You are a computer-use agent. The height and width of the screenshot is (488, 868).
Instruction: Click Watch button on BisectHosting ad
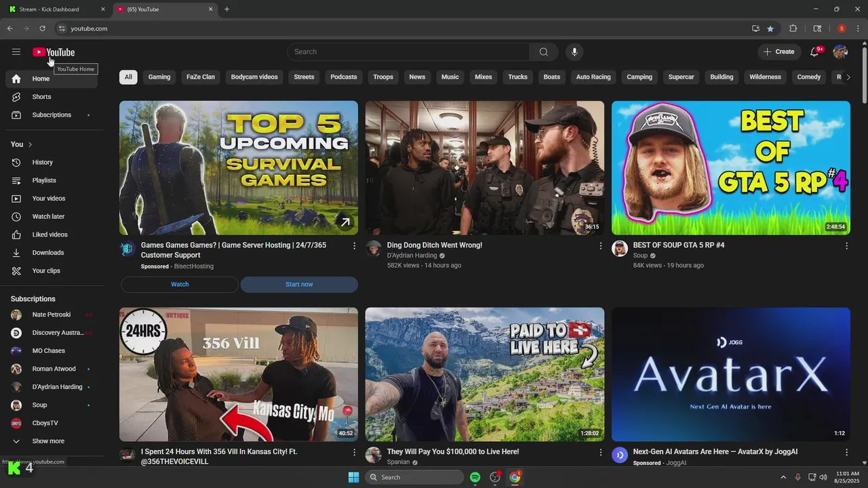pos(180,285)
